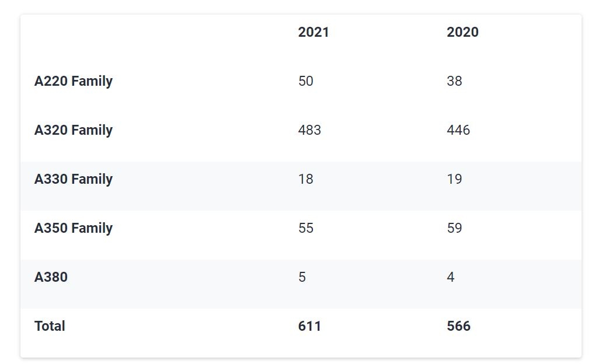The height and width of the screenshot is (364, 609).
Task: Click the A380 2021 value 5
Action: coord(302,277)
